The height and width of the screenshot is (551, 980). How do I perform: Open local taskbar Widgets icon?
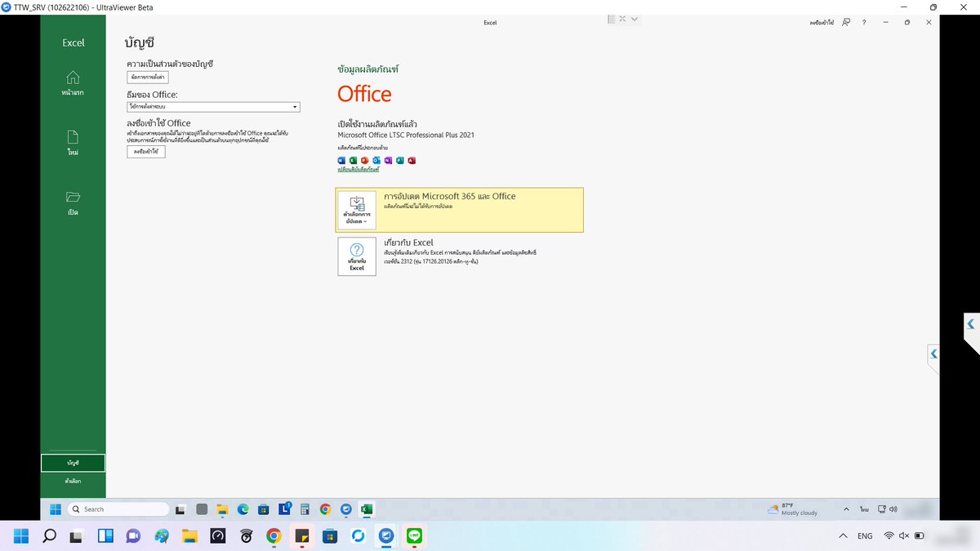105,536
